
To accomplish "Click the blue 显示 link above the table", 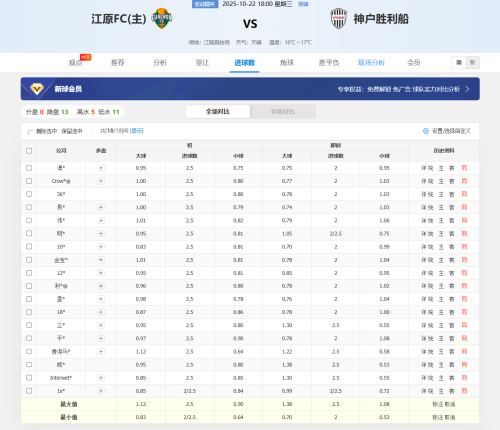I will click(x=137, y=131).
